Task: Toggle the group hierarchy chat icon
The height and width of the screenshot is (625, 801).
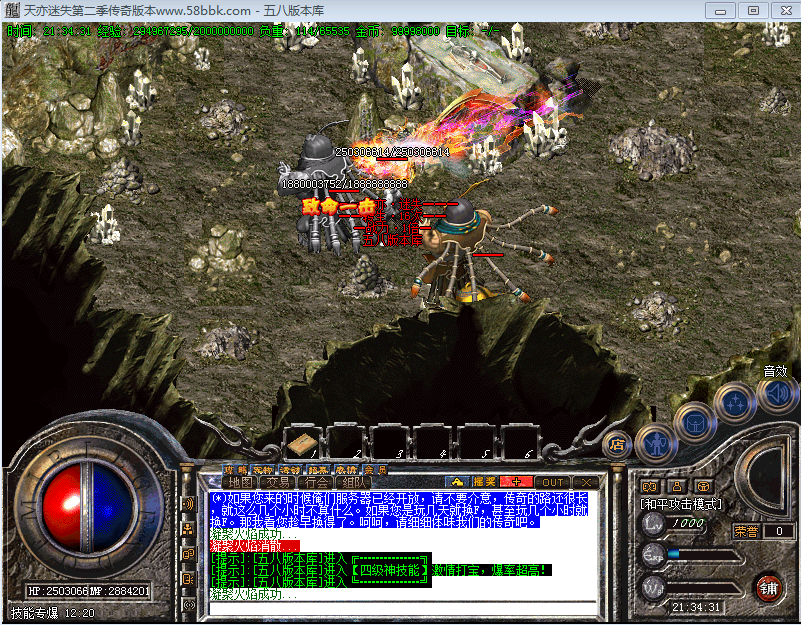Action: coord(189,529)
